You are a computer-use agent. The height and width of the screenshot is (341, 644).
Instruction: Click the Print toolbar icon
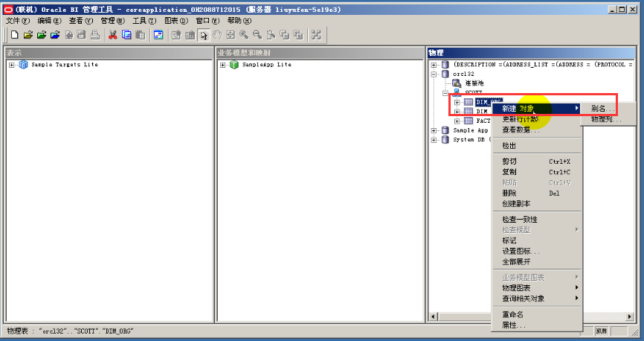click(95, 35)
